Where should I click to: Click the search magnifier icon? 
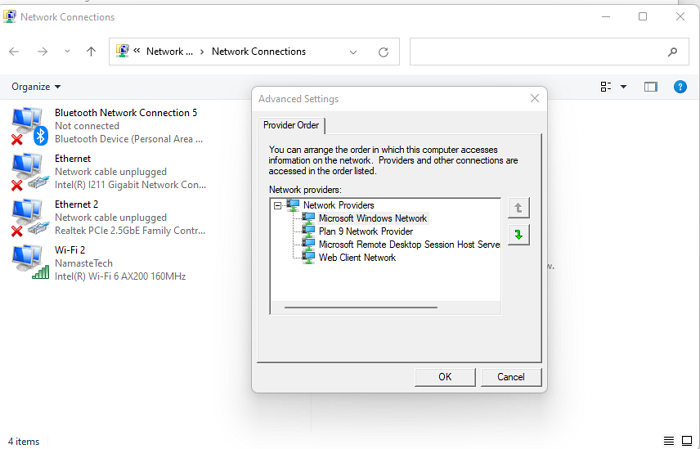[672, 52]
